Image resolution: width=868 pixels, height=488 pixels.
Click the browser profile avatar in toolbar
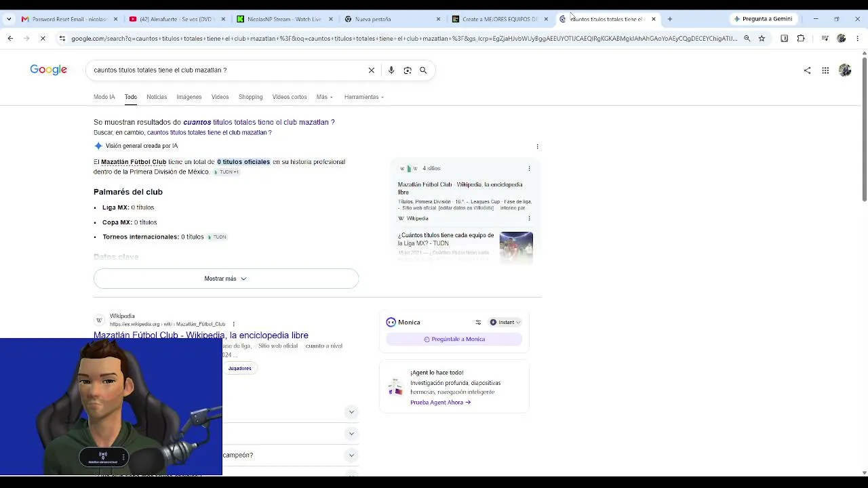pyautogui.click(x=842, y=39)
